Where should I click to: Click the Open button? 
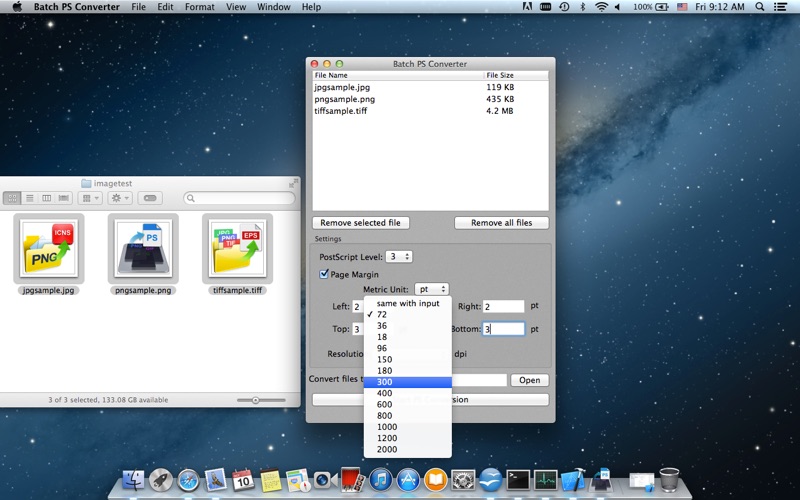[x=530, y=380]
